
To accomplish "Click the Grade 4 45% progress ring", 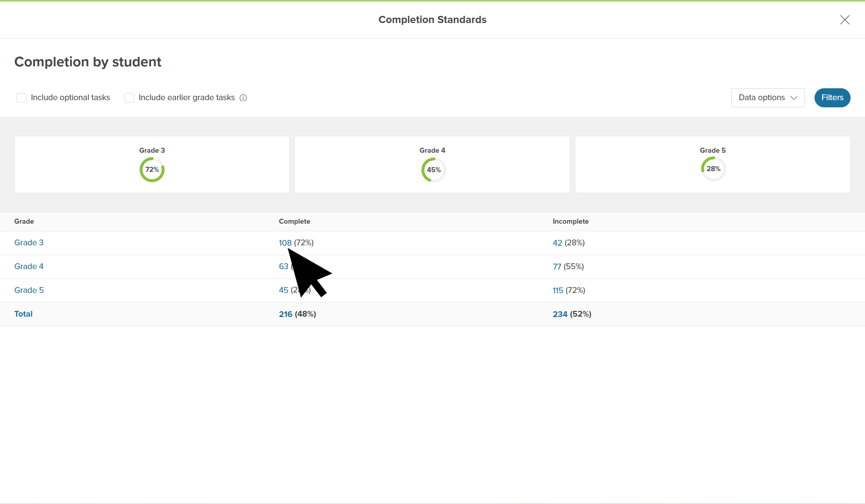I will 434,170.
